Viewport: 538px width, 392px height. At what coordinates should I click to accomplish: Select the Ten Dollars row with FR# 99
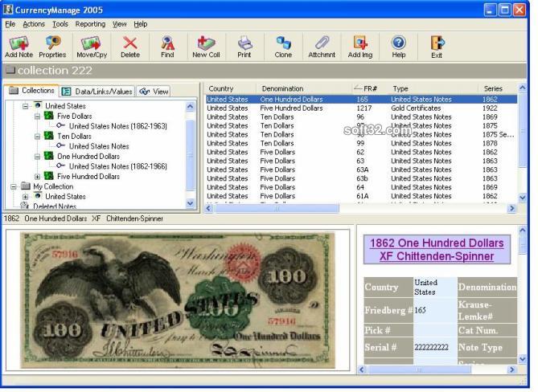tap(361, 143)
